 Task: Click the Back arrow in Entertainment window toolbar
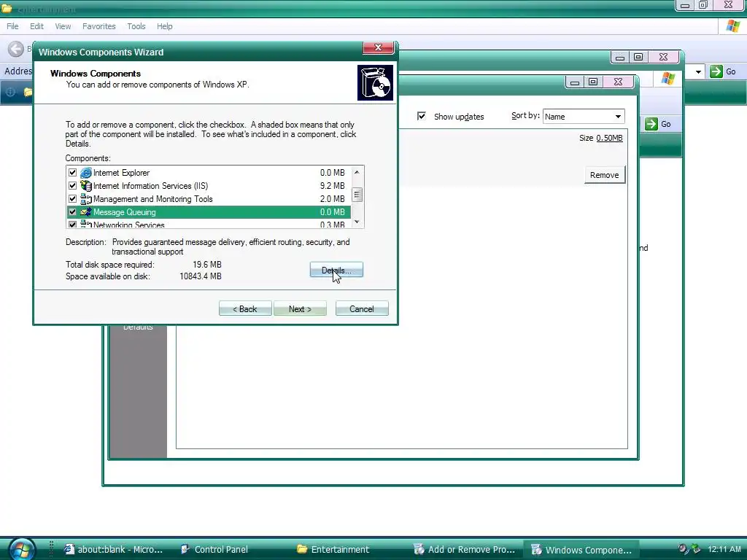[16, 49]
